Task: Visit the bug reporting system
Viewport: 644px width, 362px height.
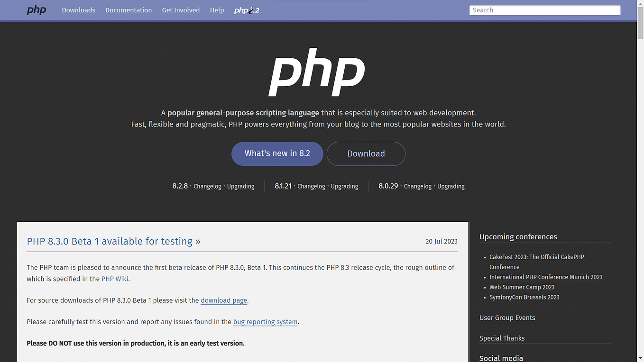Action: [x=265, y=322]
